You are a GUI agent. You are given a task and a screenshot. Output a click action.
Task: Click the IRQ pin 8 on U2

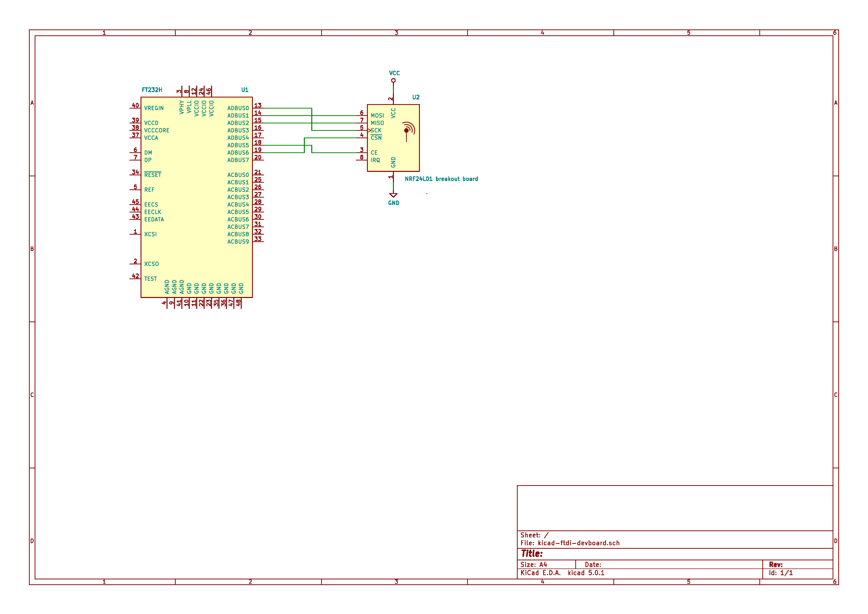pyautogui.click(x=362, y=160)
